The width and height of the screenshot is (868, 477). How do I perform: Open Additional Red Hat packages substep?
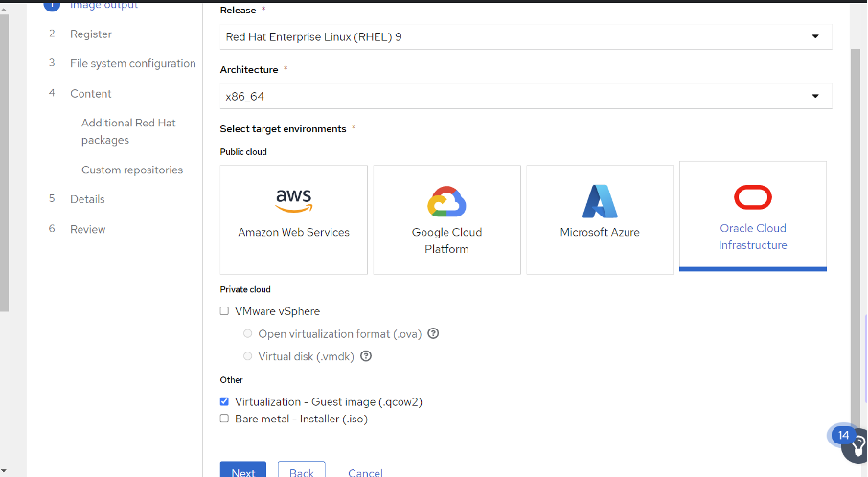click(128, 131)
